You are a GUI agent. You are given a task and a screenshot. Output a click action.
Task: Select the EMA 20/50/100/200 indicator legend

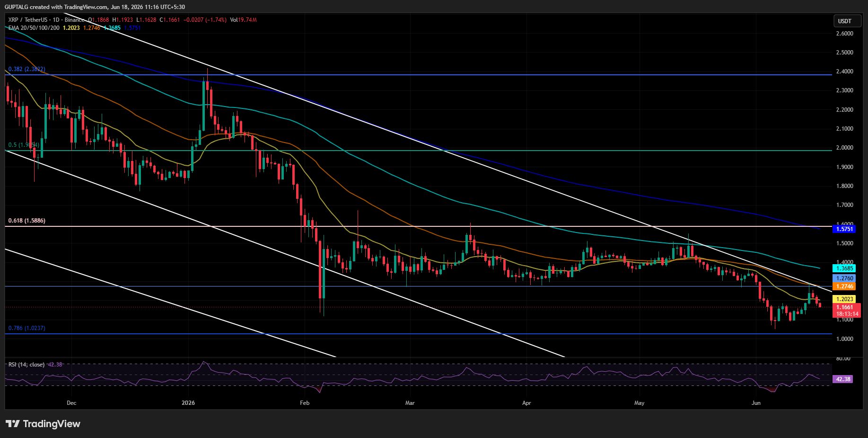pyautogui.click(x=34, y=28)
